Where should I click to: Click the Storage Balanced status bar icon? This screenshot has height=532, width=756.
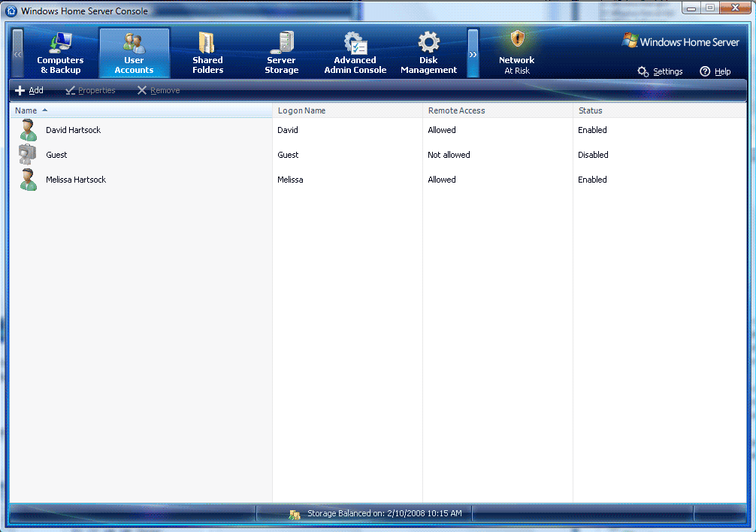click(x=295, y=514)
